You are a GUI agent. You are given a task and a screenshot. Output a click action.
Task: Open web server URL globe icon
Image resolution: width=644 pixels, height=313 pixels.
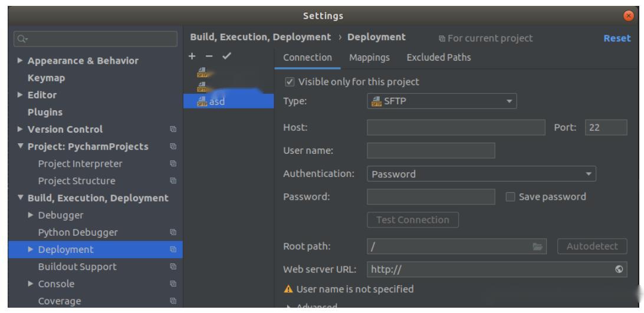point(618,270)
